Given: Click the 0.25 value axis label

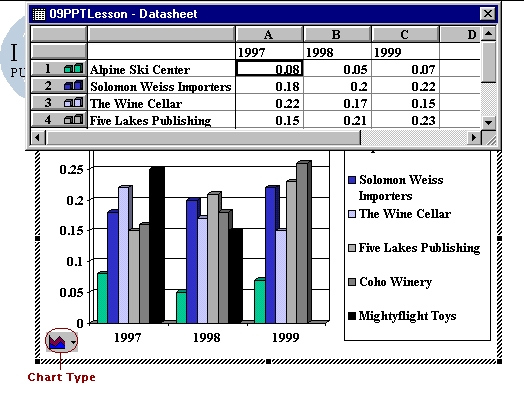Looking at the screenshot, I should pyautogui.click(x=71, y=169).
